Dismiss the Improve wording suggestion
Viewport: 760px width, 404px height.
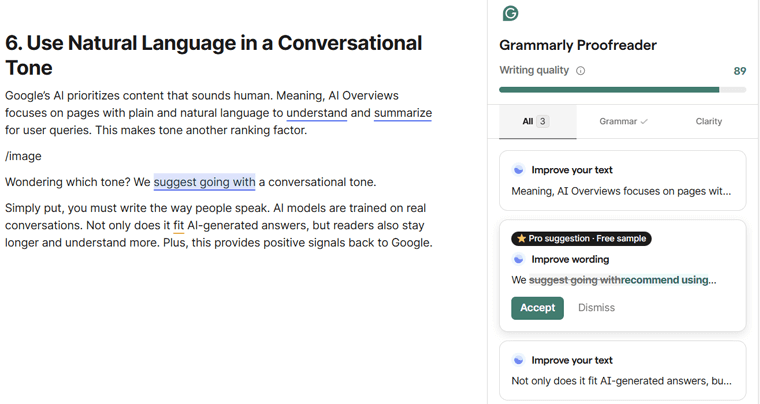(x=596, y=308)
